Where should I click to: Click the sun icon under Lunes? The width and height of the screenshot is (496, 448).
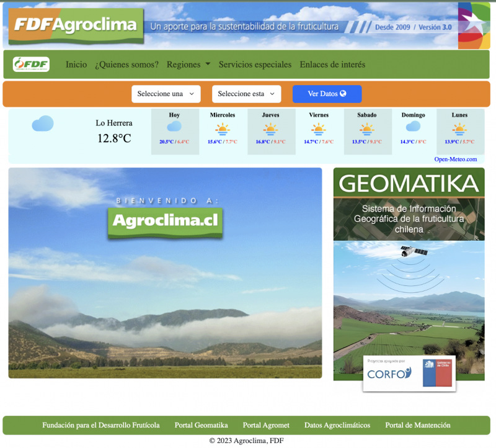(459, 129)
